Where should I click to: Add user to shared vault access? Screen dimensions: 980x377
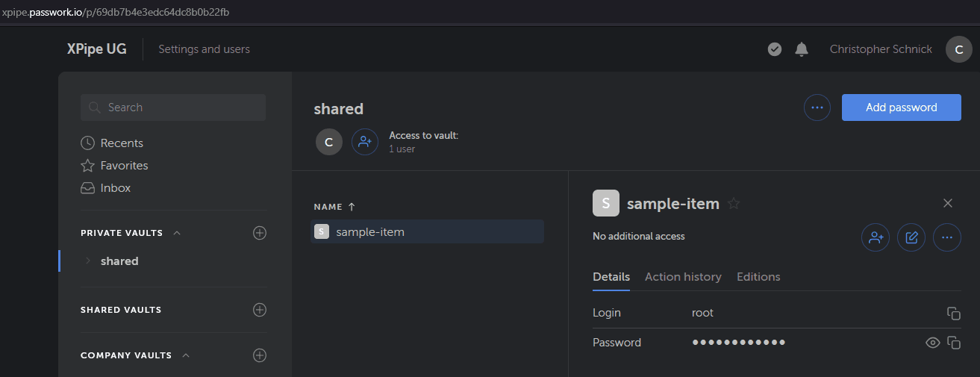point(365,141)
